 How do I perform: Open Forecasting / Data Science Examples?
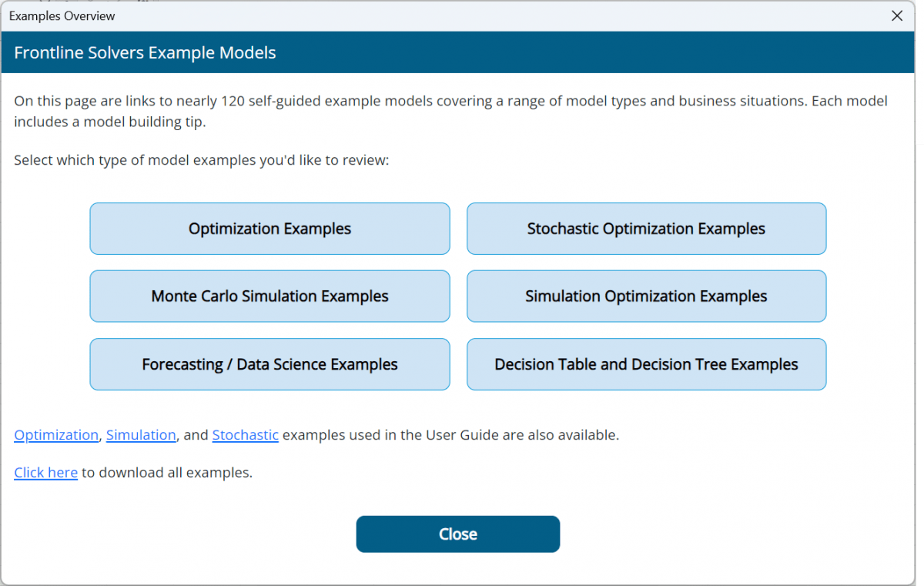pyautogui.click(x=269, y=364)
